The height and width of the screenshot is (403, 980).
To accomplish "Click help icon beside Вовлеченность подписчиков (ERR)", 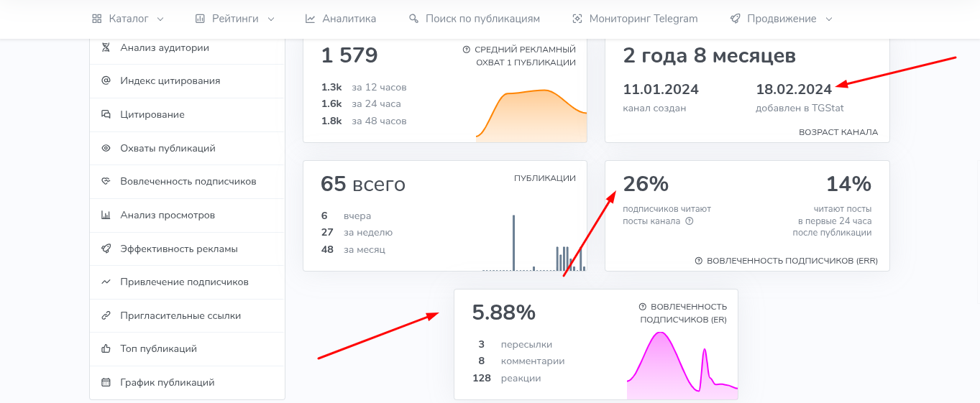I will click(699, 261).
